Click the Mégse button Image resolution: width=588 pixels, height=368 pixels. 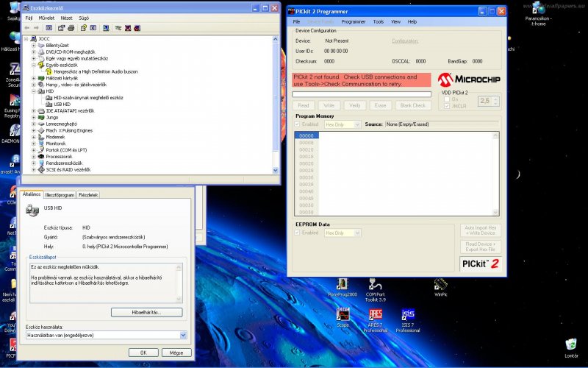[176, 353]
